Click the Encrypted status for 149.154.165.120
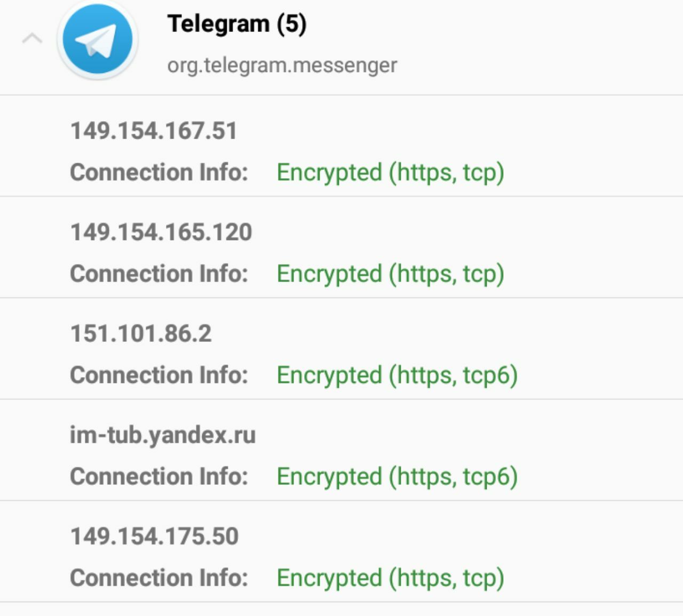Viewport: 683px width, 616px height. [x=390, y=274]
